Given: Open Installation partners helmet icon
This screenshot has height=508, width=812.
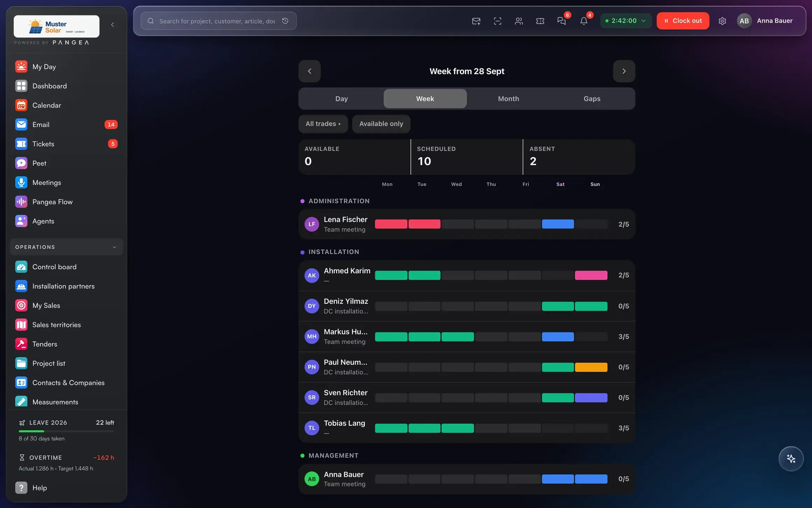Looking at the screenshot, I should coord(21,286).
